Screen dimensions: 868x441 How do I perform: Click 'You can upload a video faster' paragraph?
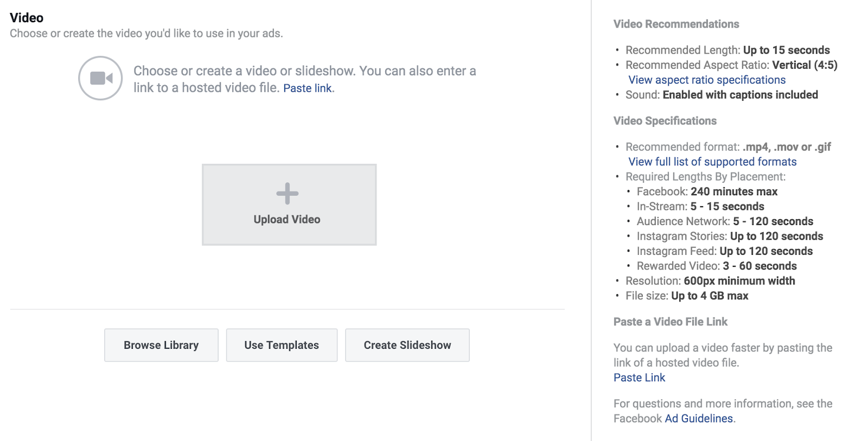point(723,355)
